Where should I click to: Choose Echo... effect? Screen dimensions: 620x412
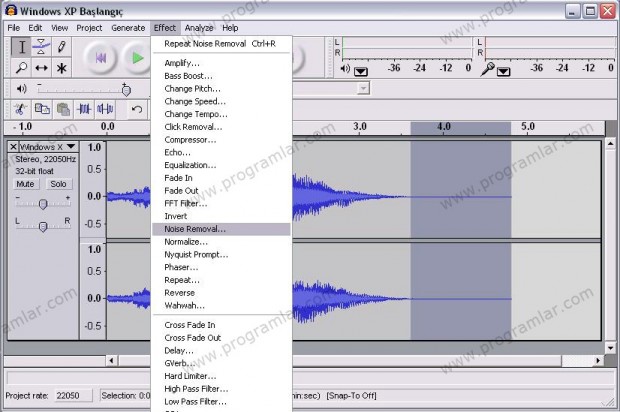(x=221, y=152)
